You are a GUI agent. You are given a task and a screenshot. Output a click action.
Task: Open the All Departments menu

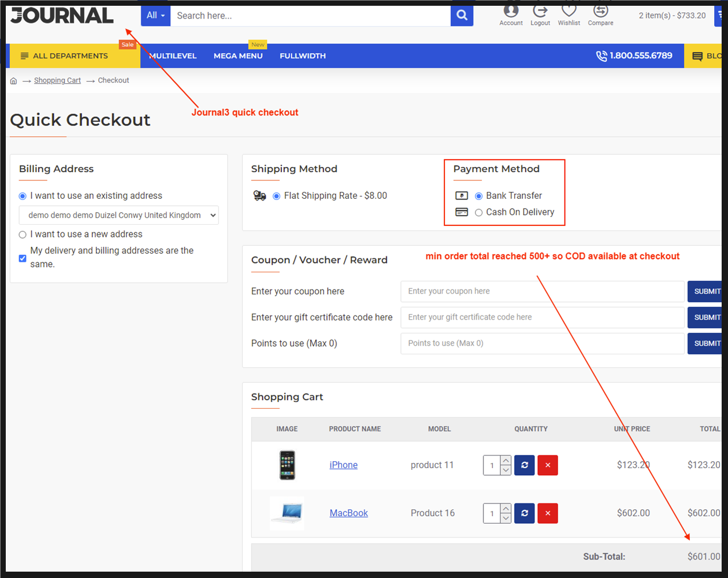[x=65, y=56]
